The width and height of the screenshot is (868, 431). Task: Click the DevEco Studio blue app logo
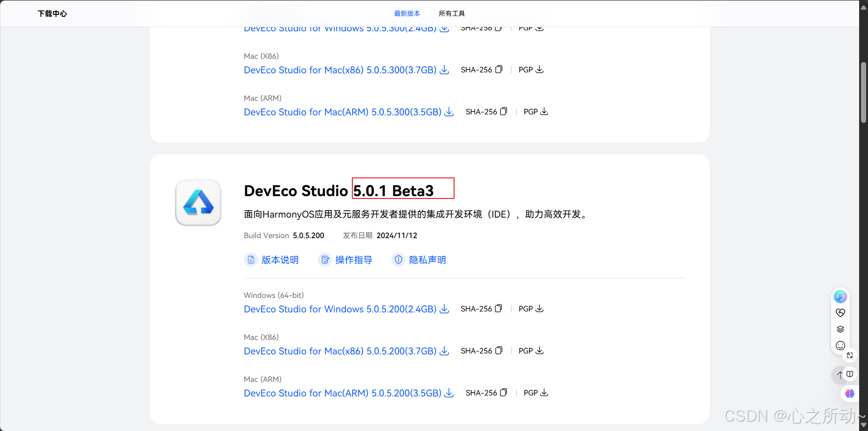coord(198,203)
